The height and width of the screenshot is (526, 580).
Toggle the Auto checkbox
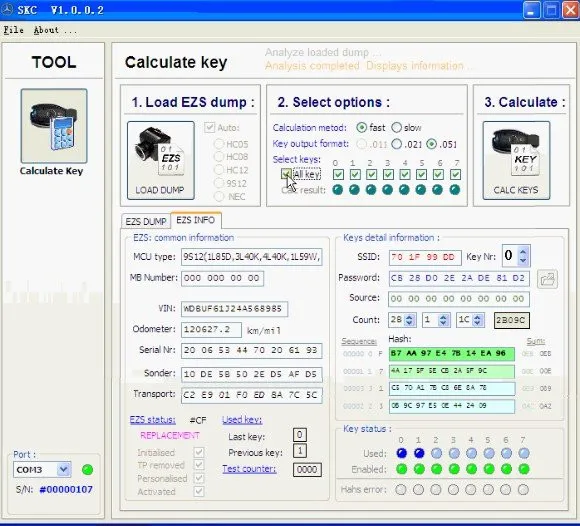210,128
